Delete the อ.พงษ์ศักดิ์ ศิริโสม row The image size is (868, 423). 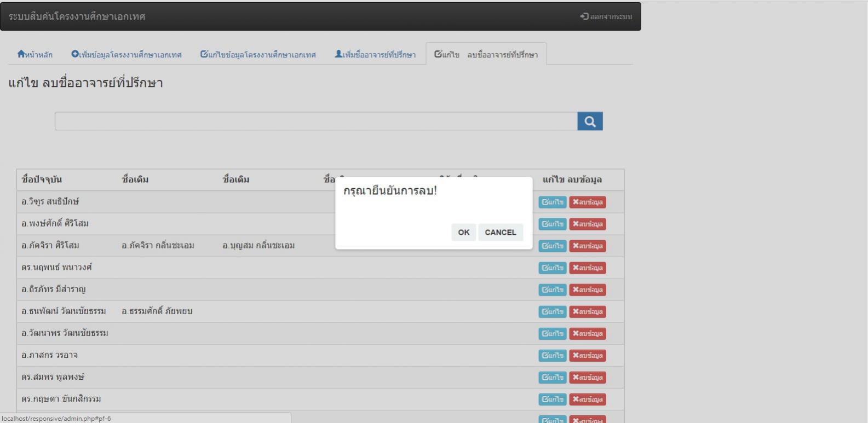click(588, 224)
